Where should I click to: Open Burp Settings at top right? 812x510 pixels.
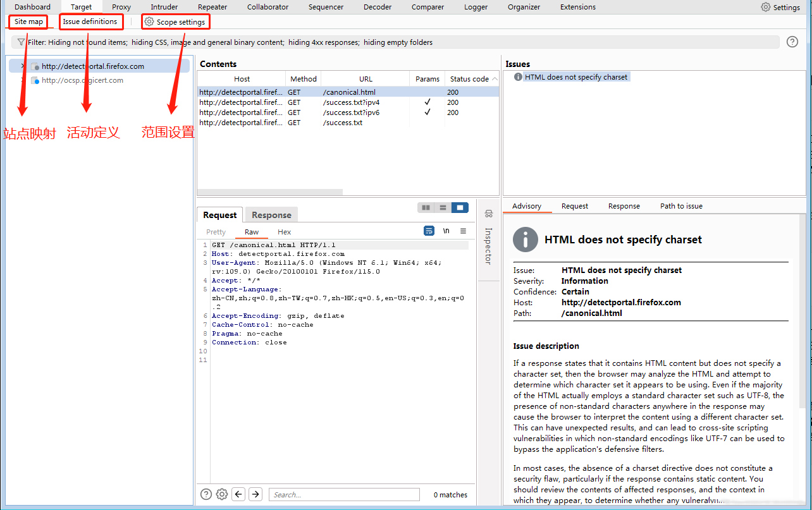[x=780, y=7]
